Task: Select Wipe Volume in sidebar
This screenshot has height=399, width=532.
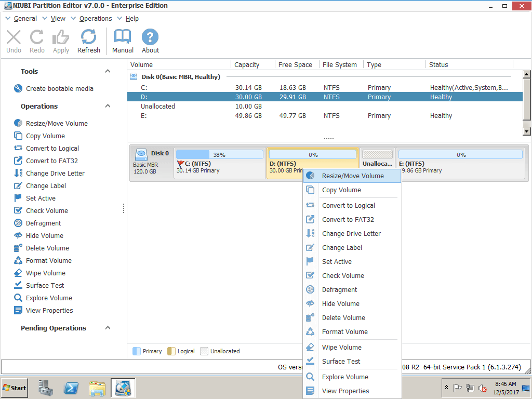Action: point(39,273)
